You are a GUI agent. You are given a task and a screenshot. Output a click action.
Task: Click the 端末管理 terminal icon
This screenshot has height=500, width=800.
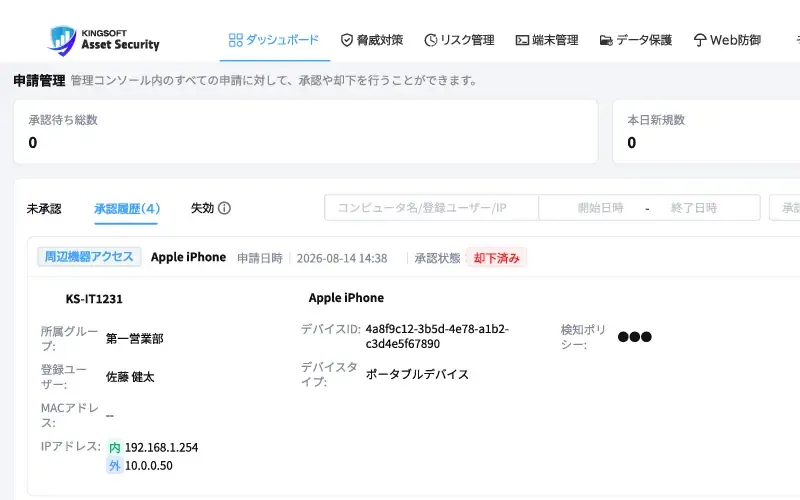(x=522, y=40)
